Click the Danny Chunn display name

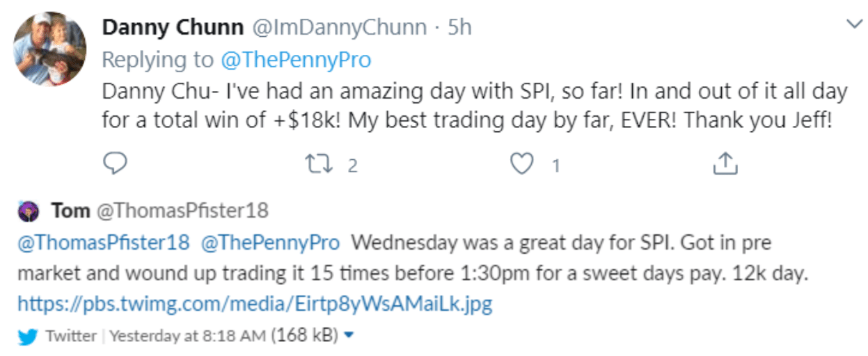point(173,27)
